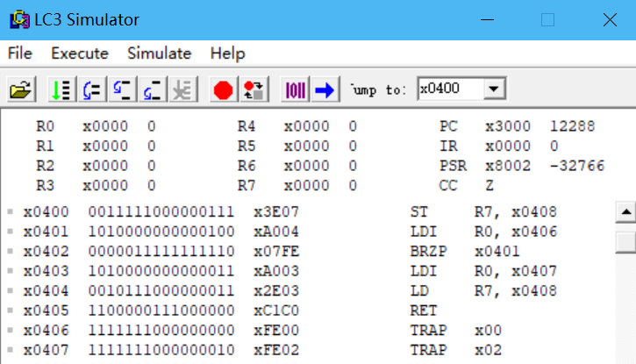Select the BRZP x0401 instruction
The width and height of the screenshot is (636, 364).
click(x=465, y=252)
